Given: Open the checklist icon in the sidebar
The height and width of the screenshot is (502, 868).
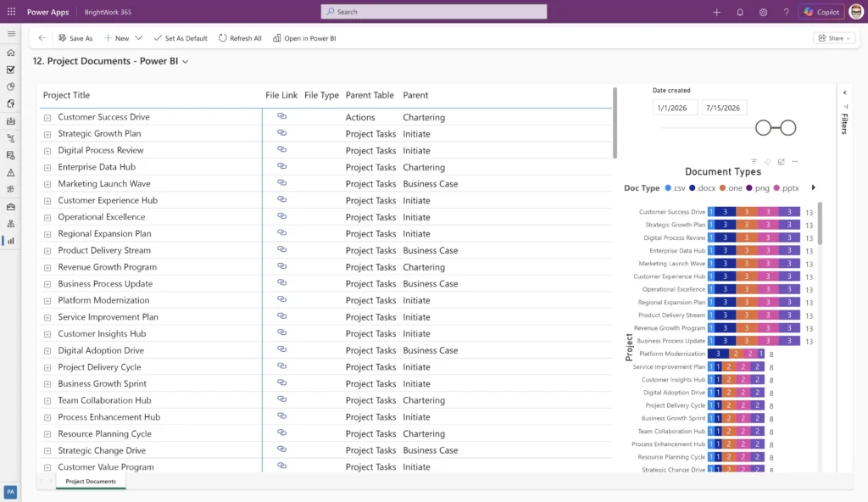Looking at the screenshot, I should [x=10, y=70].
